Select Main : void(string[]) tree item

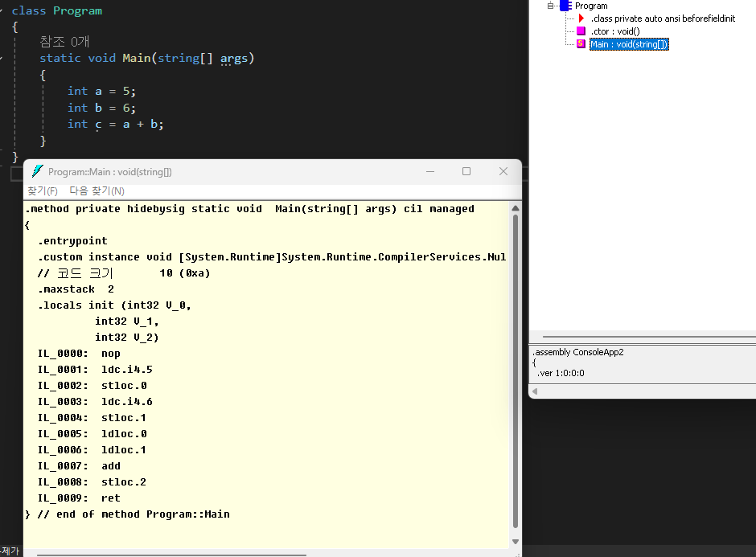pyautogui.click(x=629, y=44)
